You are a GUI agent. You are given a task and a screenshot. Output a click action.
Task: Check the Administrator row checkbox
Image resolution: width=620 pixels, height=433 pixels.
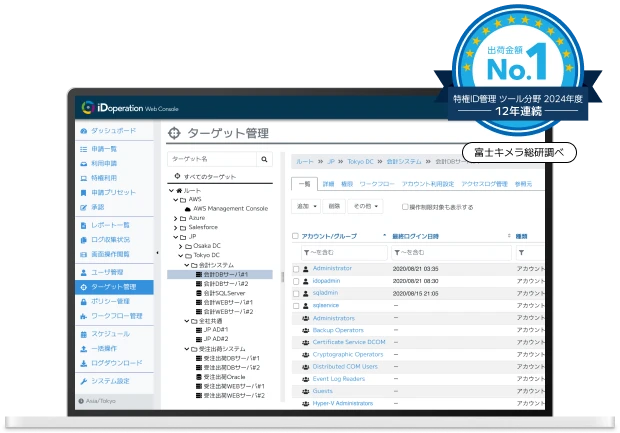coord(296,269)
